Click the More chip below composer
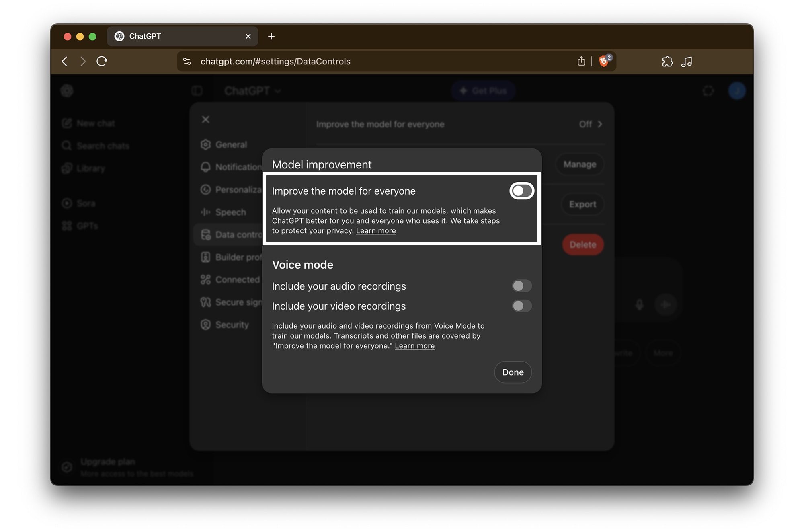The height and width of the screenshot is (532, 804). click(663, 353)
